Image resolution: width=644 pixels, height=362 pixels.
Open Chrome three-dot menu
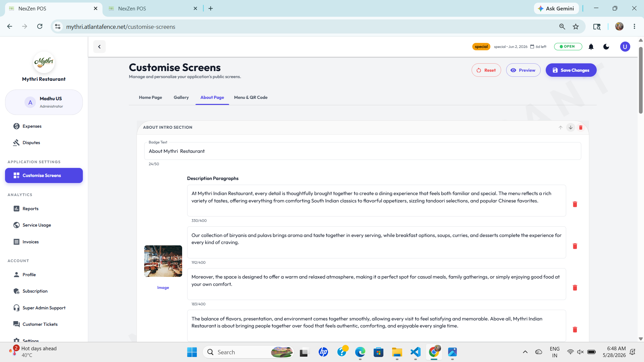pyautogui.click(x=634, y=26)
